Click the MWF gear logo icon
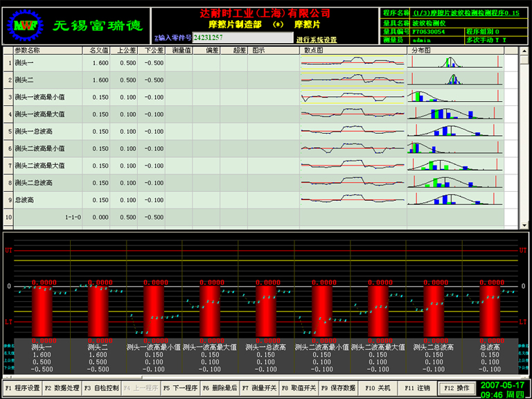 [24, 26]
